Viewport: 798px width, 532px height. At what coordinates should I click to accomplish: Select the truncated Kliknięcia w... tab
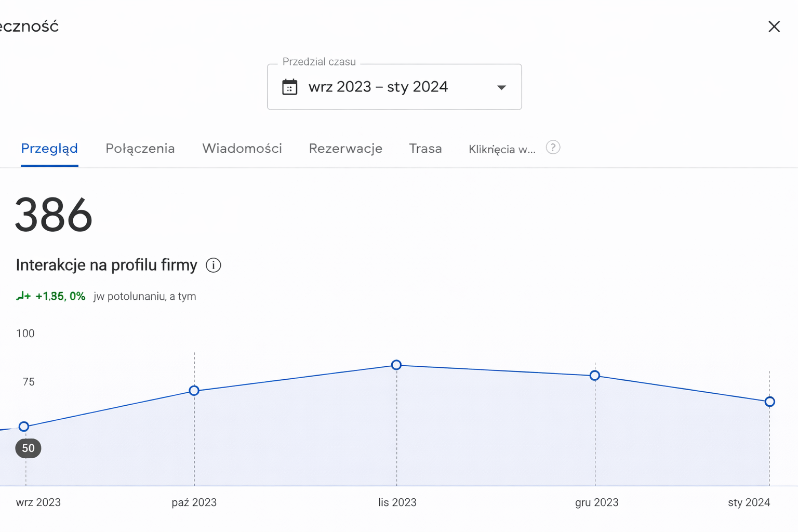pyautogui.click(x=502, y=150)
